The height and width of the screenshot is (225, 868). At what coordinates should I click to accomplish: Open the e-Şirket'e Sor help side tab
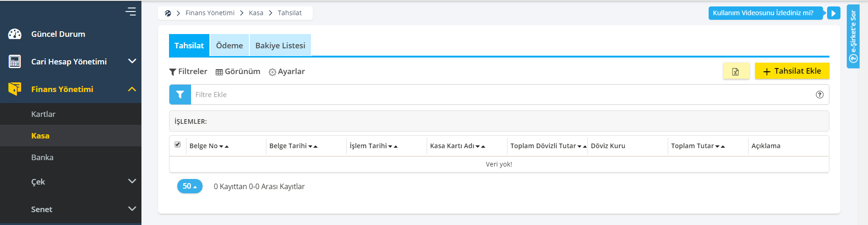coord(853,36)
